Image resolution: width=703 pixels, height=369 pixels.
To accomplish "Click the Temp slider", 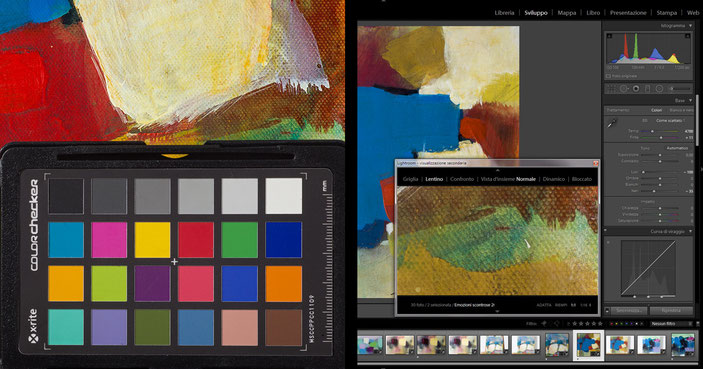I will click(660, 131).
